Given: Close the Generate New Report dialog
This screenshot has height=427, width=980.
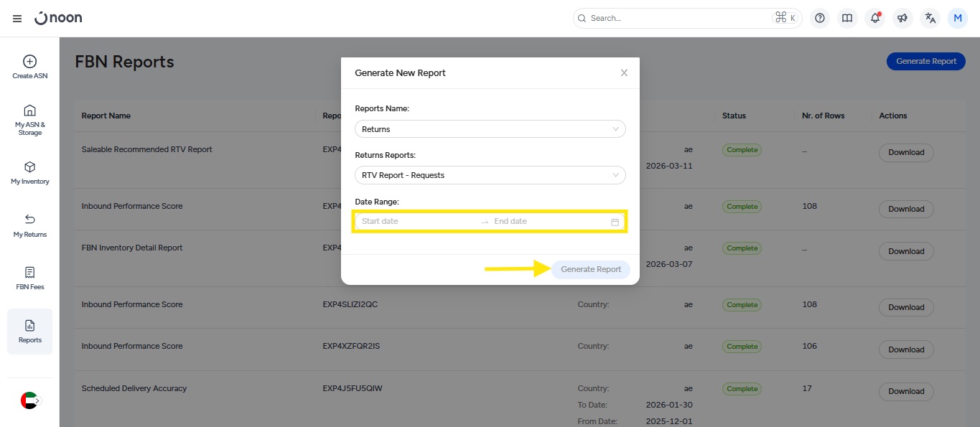Looking at the screenshot, I should 624,73.
